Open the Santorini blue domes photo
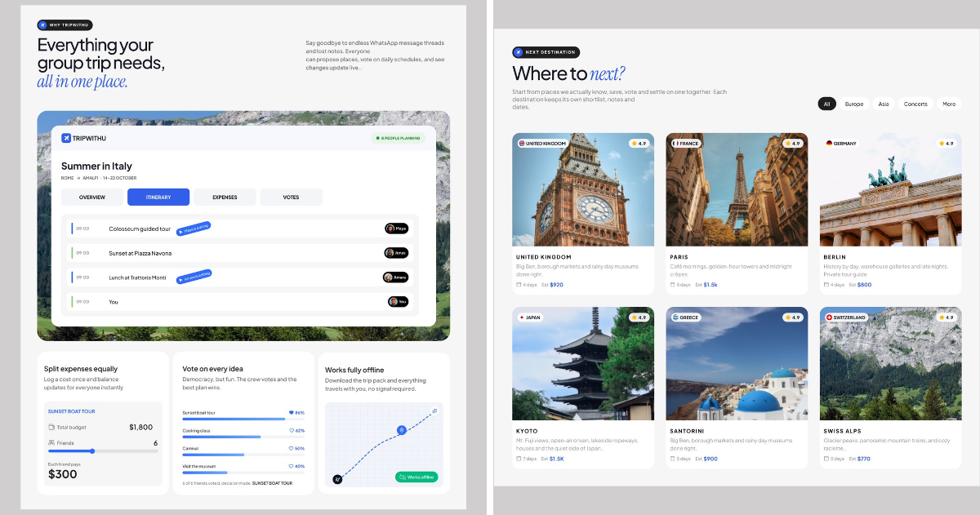Screen dimensions: 980x515 [737, 363]
